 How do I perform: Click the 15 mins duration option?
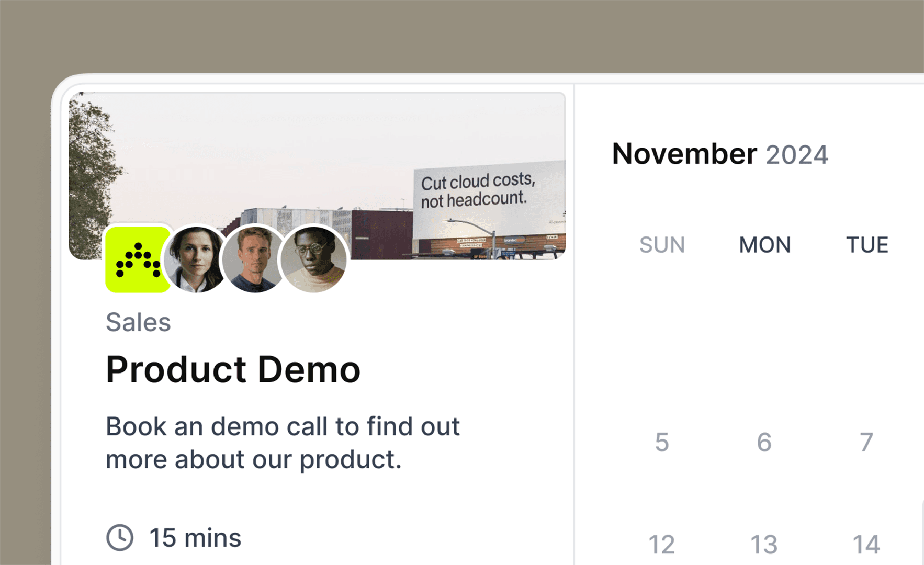[x=195, y=537]
